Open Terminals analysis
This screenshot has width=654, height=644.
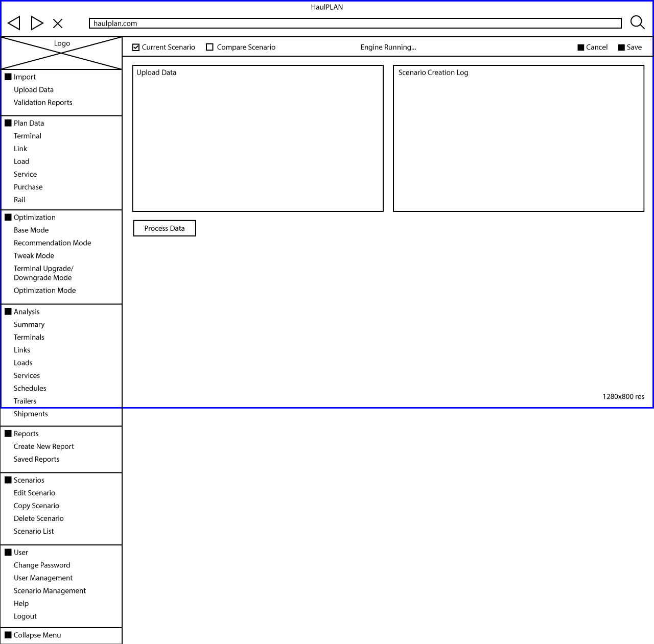(29, 338)
